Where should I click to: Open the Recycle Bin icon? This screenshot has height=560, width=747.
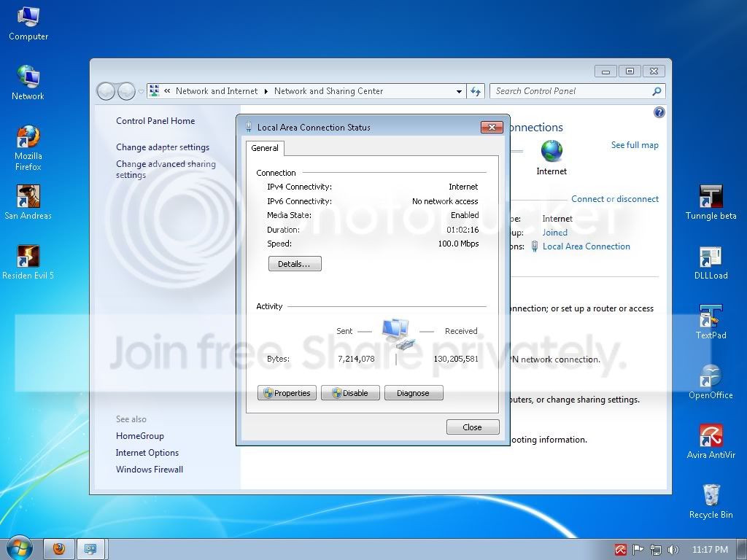pyautogui.click(x=711, y=497)
